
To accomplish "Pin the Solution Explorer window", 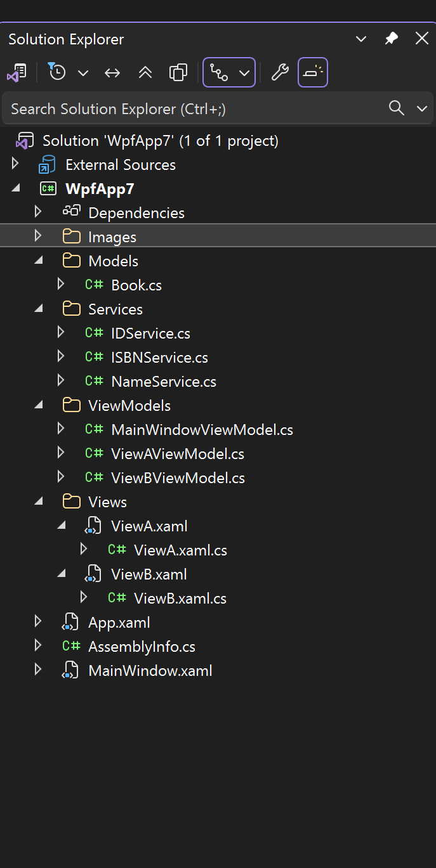I will point(391,39).
